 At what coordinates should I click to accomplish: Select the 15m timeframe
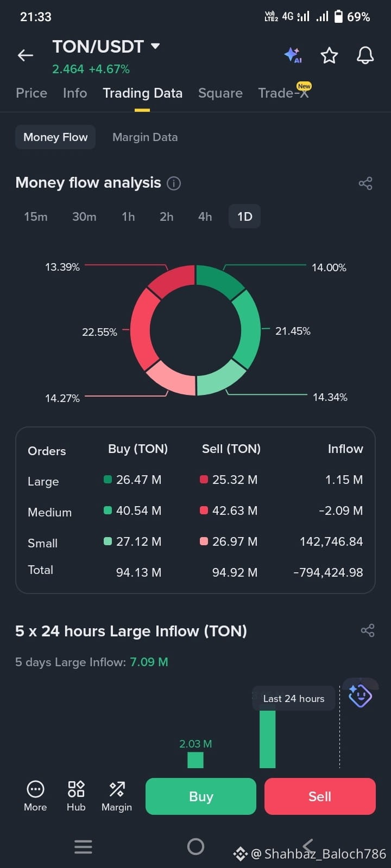tap(36, 216)
